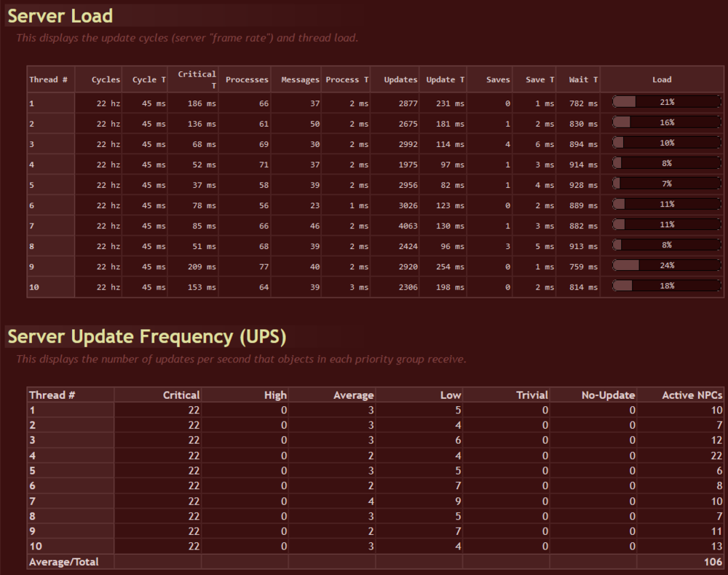The width and height of the screenshot is (728, 575).
Task: Click the '3026' updates value for thread 6
Action: pyautogui.click(x=408, y=205)
